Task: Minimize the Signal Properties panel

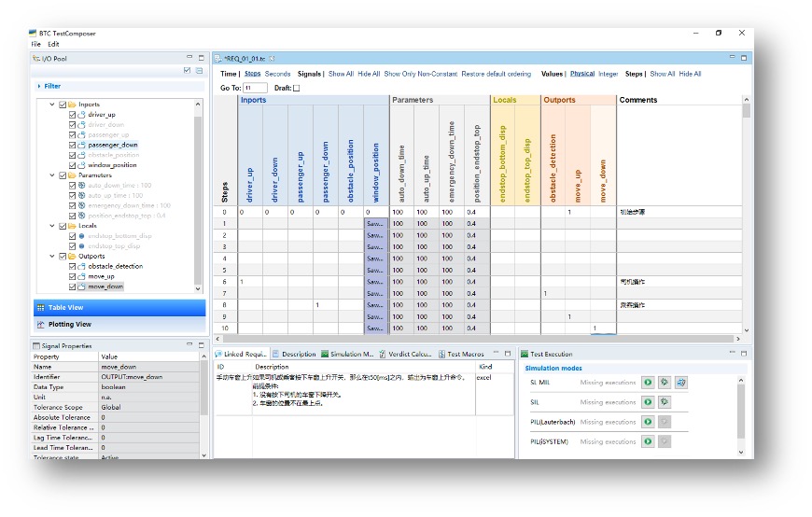Action: 189,344
